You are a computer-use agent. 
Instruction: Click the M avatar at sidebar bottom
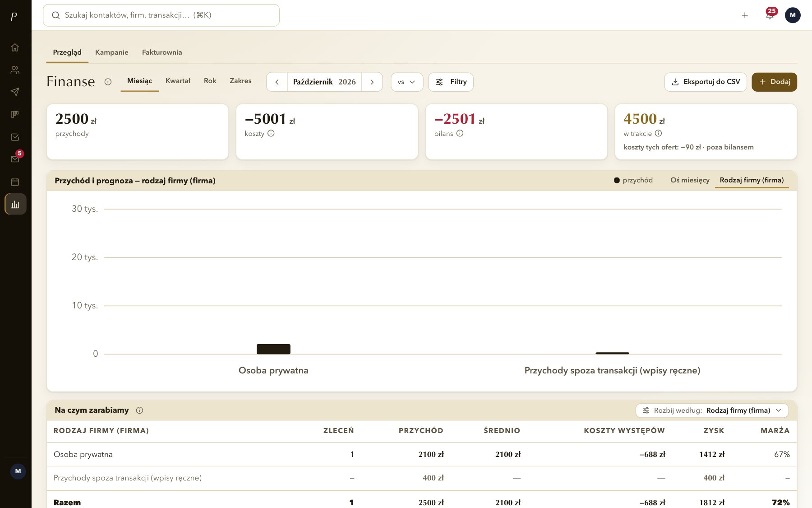click(x=18, y=471)
